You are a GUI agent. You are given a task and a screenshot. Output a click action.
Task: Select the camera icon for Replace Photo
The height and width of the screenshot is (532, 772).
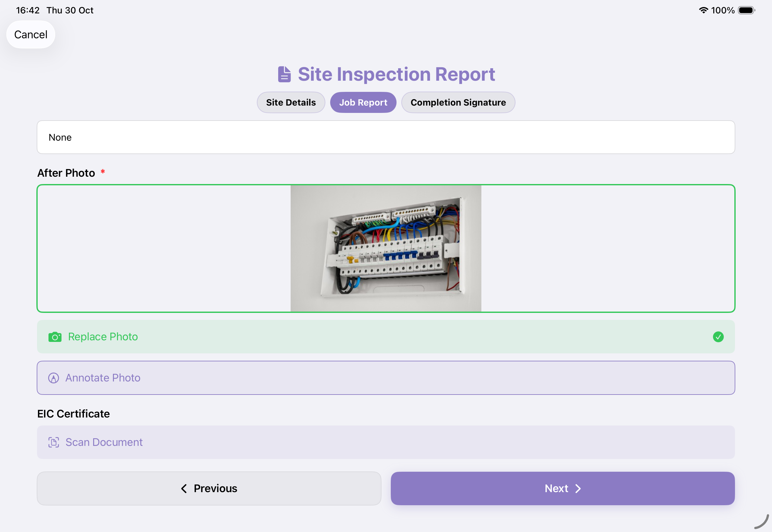click(55, 337)
